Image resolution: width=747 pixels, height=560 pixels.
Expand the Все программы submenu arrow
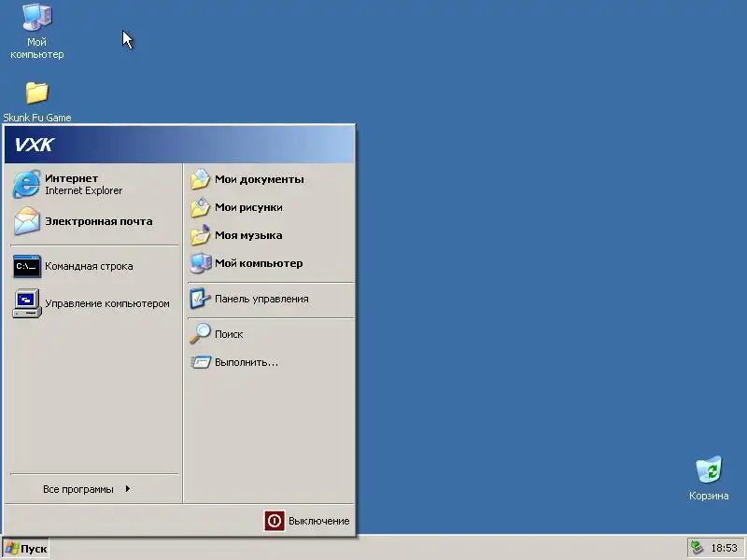tap(128, 489)
